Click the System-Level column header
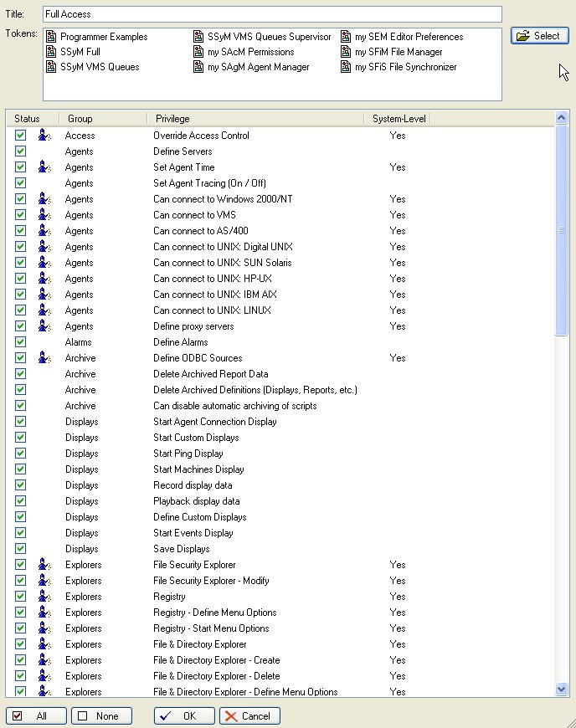Image resolution: width=576 pixels, height=728 pixels. click(x=399, y=119)
